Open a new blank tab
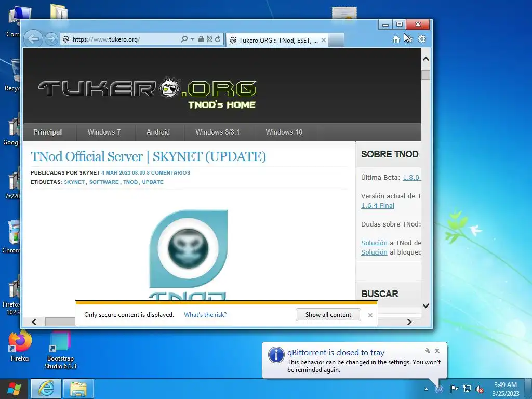This screenshot has height=399, width=532. click(x=337, y=40)
